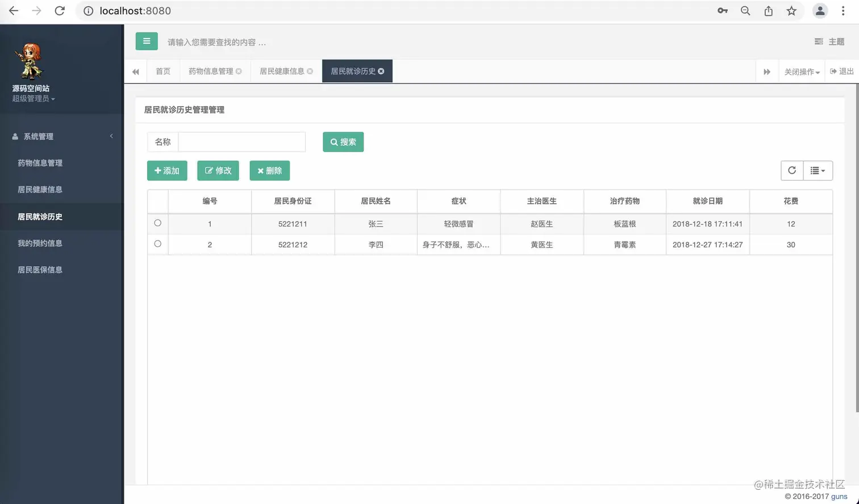Open the 主题 theme switcher
This screenshot has width=859, height=504.
point(829,41)
